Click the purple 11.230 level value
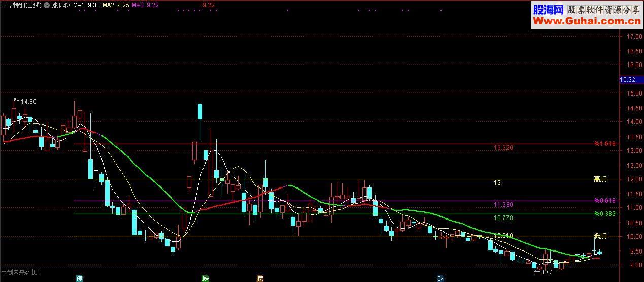 (503, 205)
